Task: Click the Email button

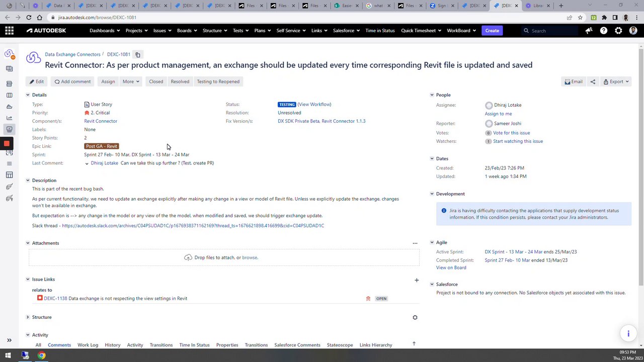Action: pyautogui.click(x=574, y=81)
